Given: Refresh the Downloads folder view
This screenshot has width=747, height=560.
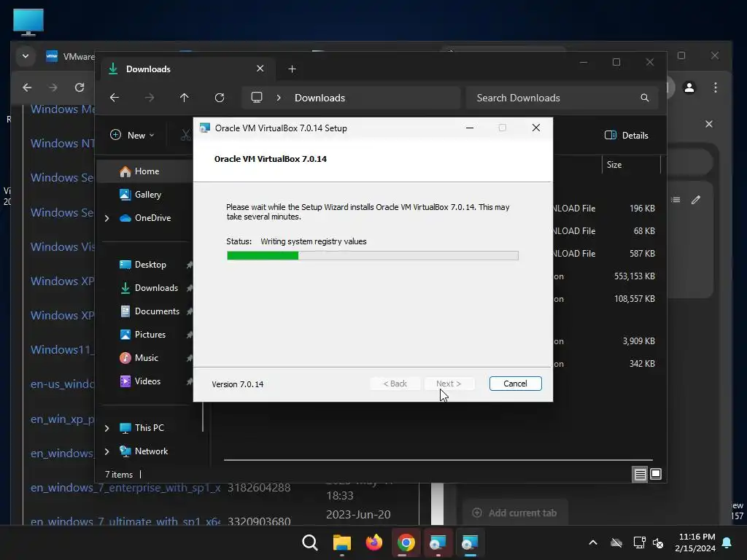Looking at the screenshot, I should [220, 98].
